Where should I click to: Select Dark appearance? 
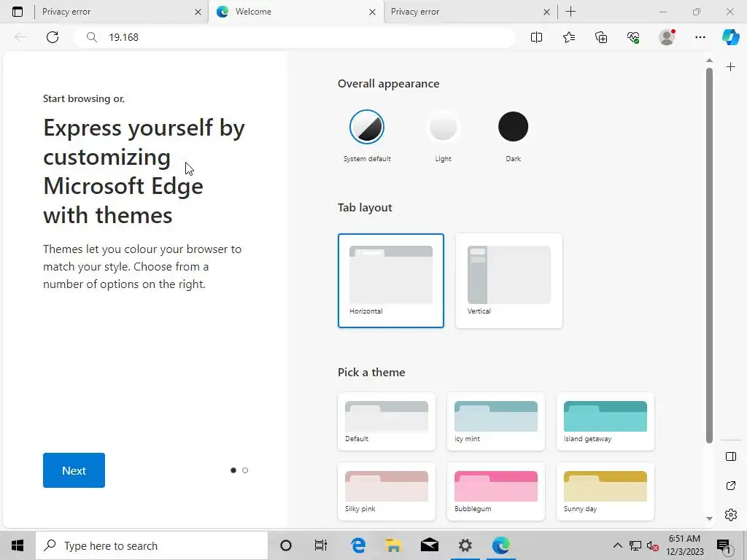[513, 127]
